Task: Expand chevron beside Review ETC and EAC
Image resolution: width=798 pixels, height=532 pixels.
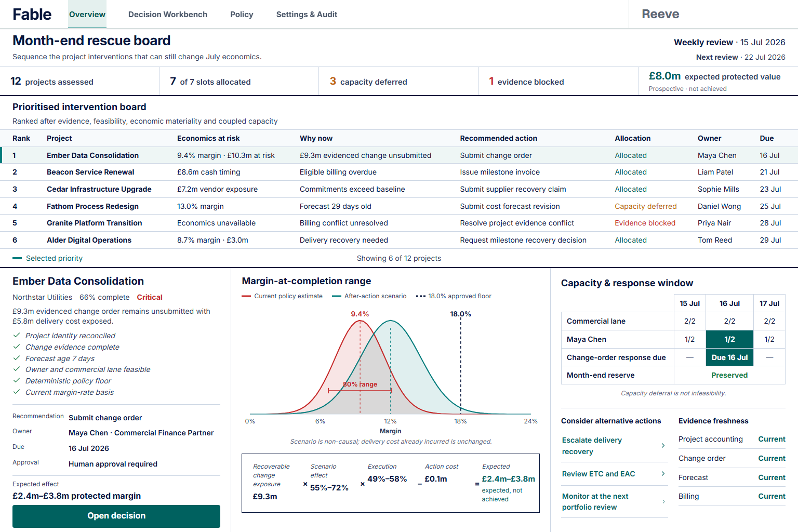Action: pos(663,474)
